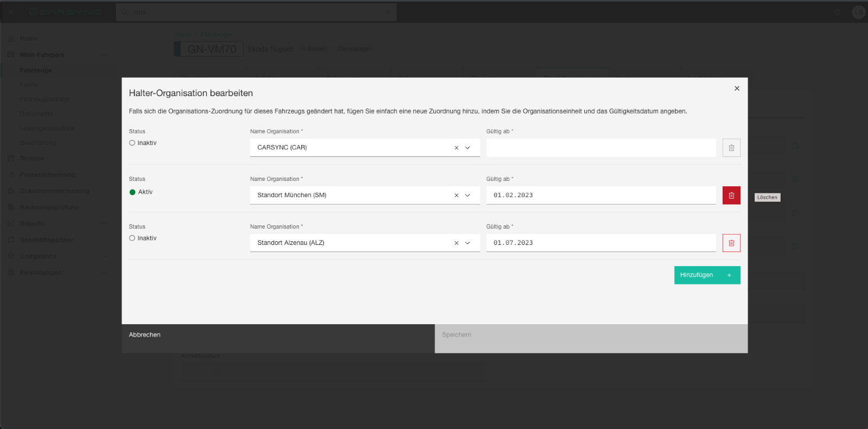
Task: Delete the Standort München row via red trash
Action: (x=731, y=195)
